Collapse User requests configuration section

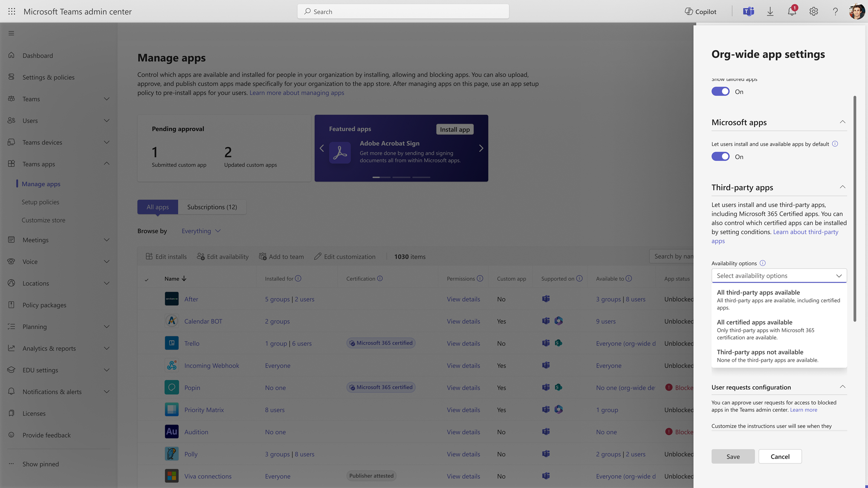842,387
